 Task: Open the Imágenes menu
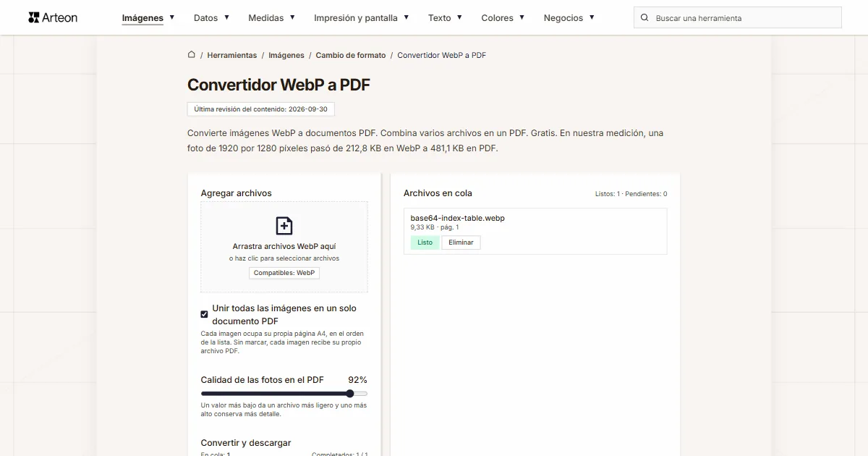[x=142, y=18]
